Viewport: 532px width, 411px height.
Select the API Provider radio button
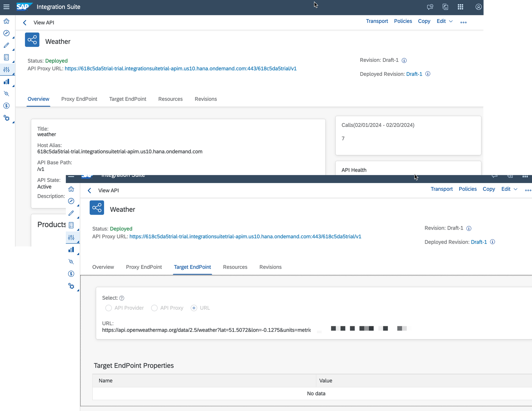pyautogui.click(x=108, y=308)
